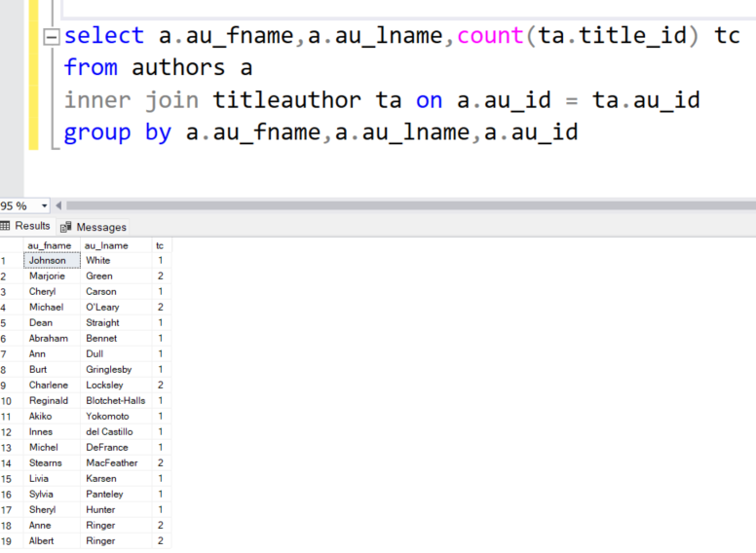Select the MacFeather cell
Screen dimensions: 756x553
tap(116, 462)
